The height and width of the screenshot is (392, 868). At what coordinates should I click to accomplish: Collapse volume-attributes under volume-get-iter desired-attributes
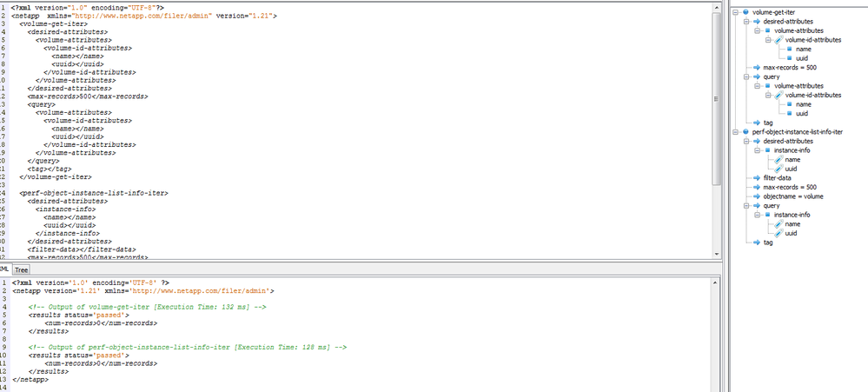pyautogui.click(x=758, y=30)
